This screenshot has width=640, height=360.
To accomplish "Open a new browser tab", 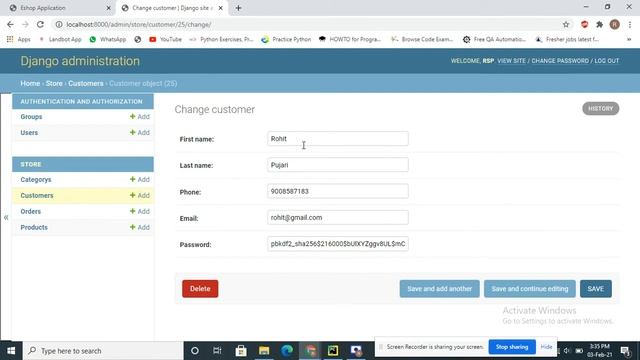I will 238,8.
